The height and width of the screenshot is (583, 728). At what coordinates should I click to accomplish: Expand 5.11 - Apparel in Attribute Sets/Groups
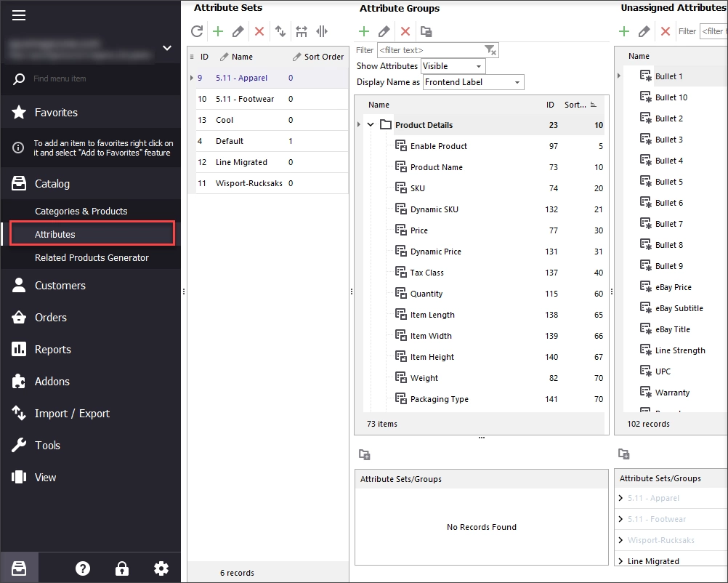(620, 498)
